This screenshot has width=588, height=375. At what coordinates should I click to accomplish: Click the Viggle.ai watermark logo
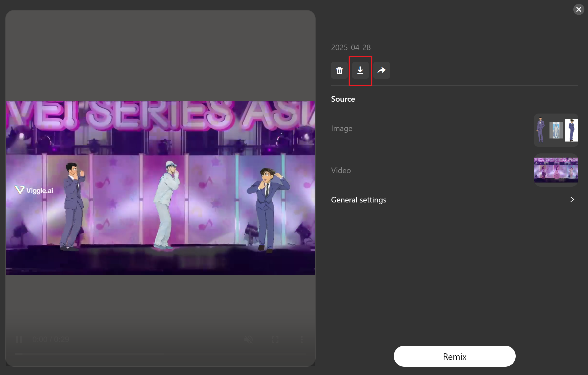34,190
